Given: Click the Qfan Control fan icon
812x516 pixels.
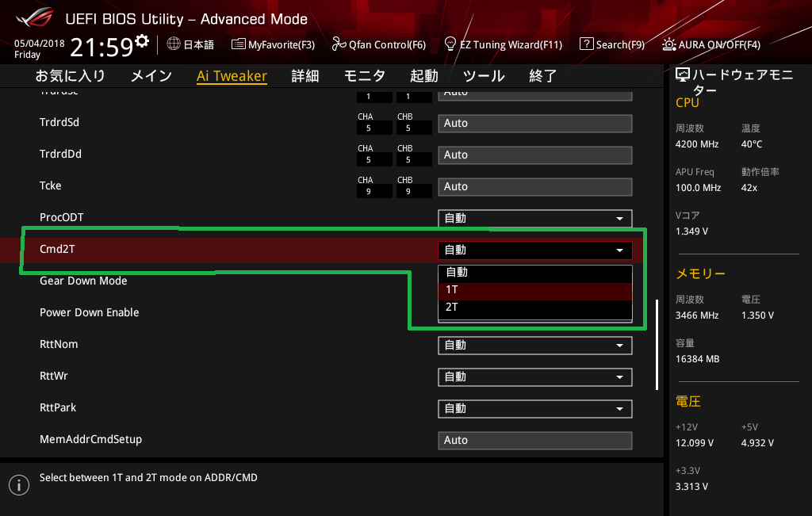Looking at the screenshot, I should pyautogui.click(x=339, y=44).
